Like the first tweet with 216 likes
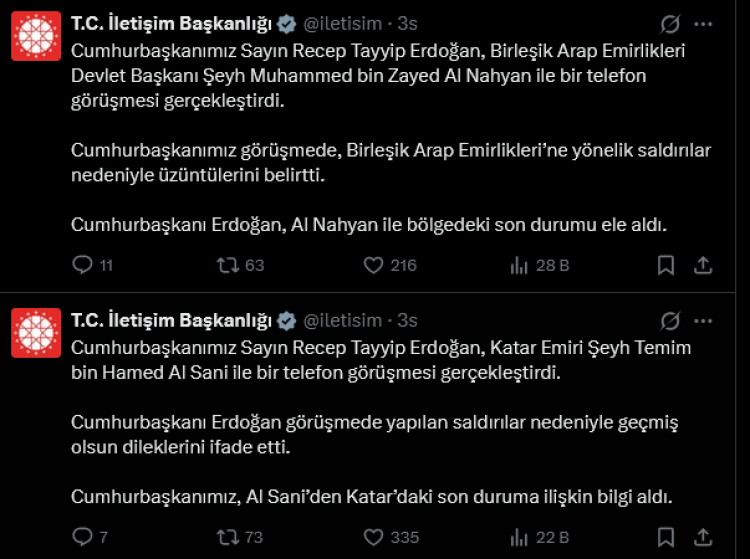Image resolution: width=750 pixels, height=559 pixels. pyautogui.click(x=373, y=265)
